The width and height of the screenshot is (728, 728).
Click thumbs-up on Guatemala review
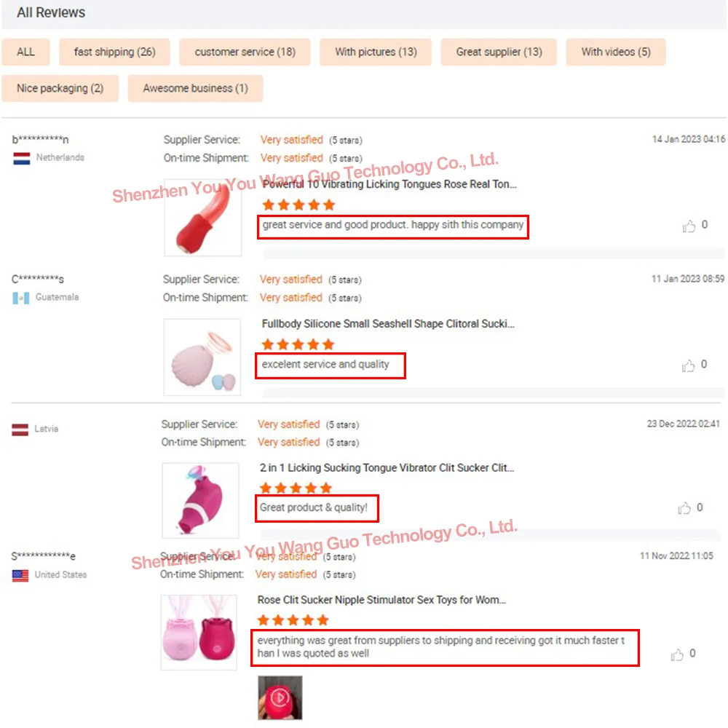688,366
